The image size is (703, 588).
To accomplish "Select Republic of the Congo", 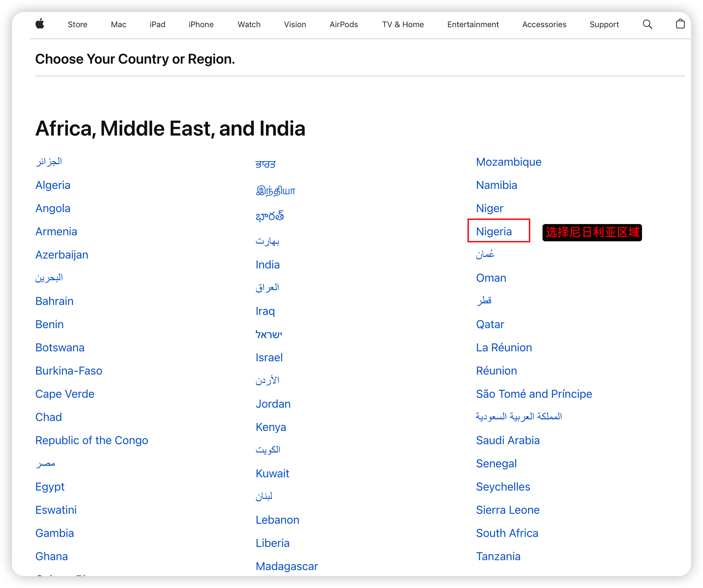I will 92,441.
